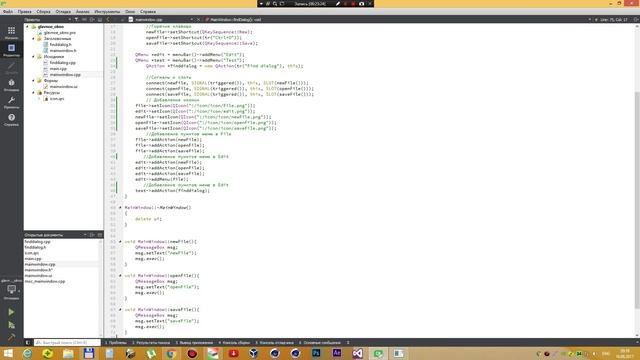Open the Инструменты menu

coord(107,12)
